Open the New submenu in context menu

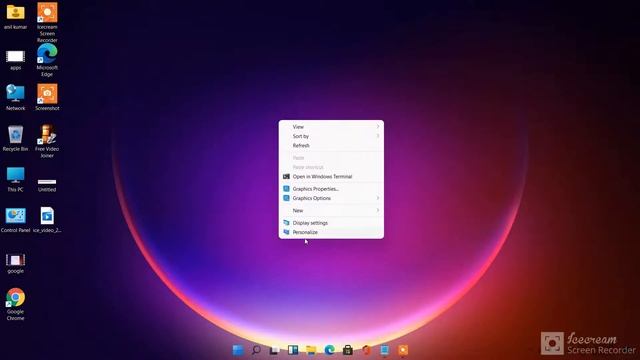[x=331, y=211]
